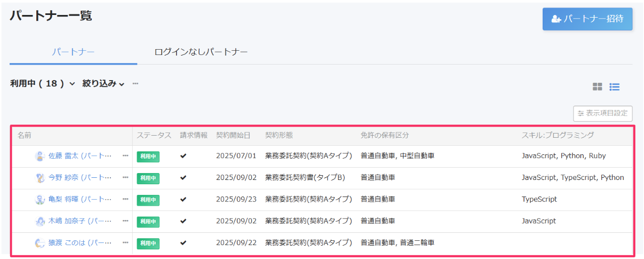Open partner 佐藤 雷太 profile link
The height and width of the screenshot is (259, 644).
pyautogui.click(x=80, y=156)
